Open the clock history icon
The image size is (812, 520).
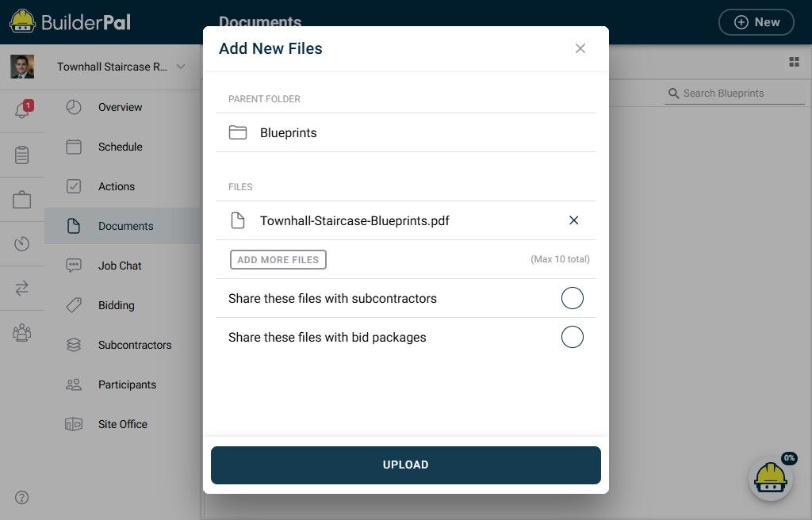22,244
